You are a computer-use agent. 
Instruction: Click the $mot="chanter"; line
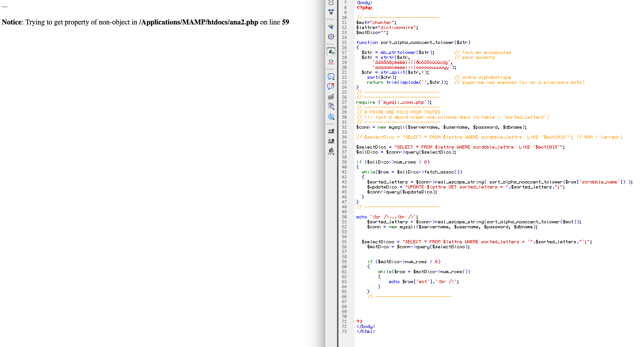tap(376, 23)
